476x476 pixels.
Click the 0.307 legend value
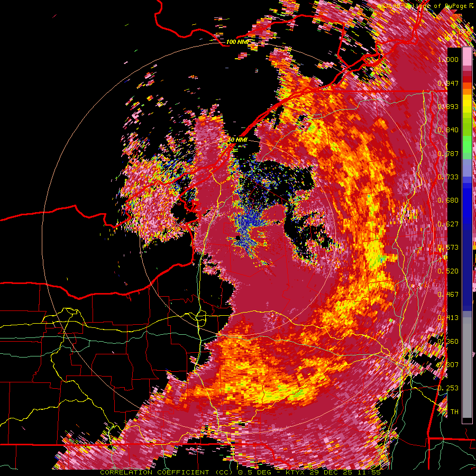pyautogui.click(x=448, y=365)
